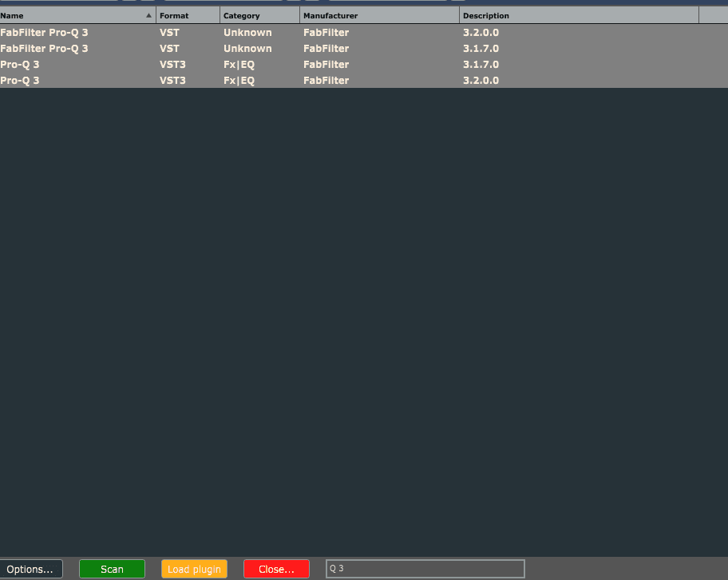The height and width of the screenshot is (580, 728).
Task: Sort the list by the Name column
Action: pyautogui.click(x=77, y=15)
